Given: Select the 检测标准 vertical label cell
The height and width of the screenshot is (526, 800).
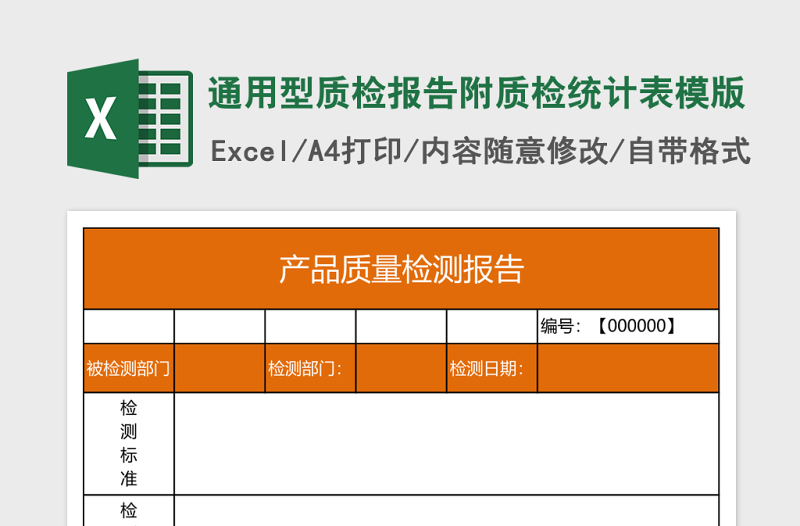Looking at the screenshot, I should pos(129,443).
